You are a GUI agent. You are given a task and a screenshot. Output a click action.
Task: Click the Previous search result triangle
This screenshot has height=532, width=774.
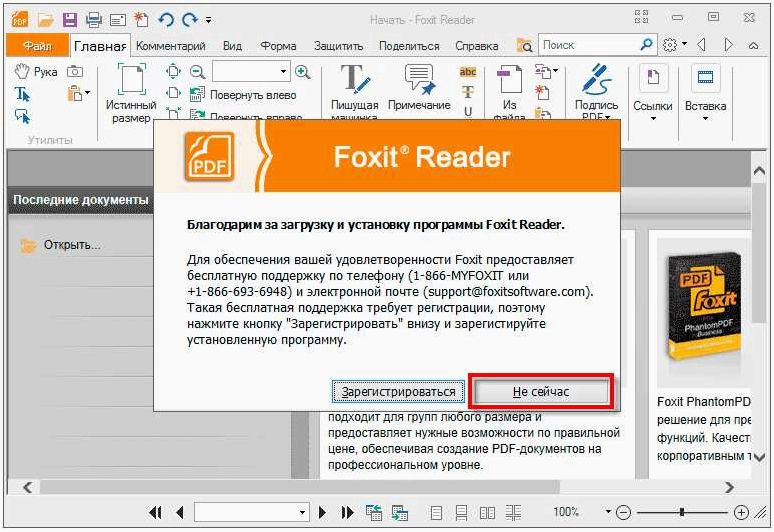coord(701,45)
